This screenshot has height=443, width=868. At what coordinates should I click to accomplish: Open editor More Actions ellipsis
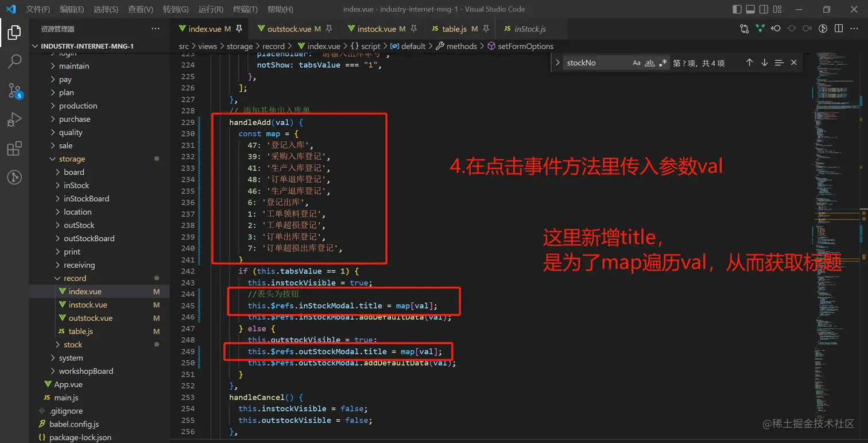[x=854, y=29]
